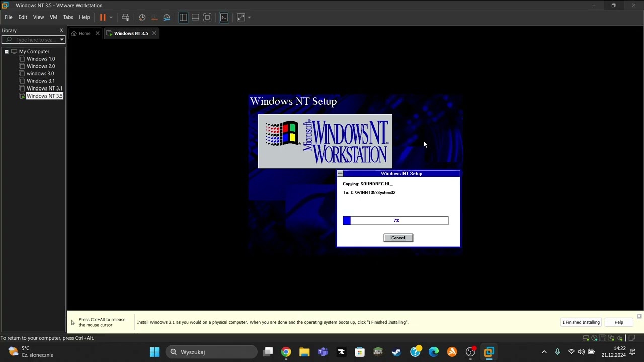Click the microphone system tray icon
The width and height of the screenshot is (644, 362).
tap(557, 352)
